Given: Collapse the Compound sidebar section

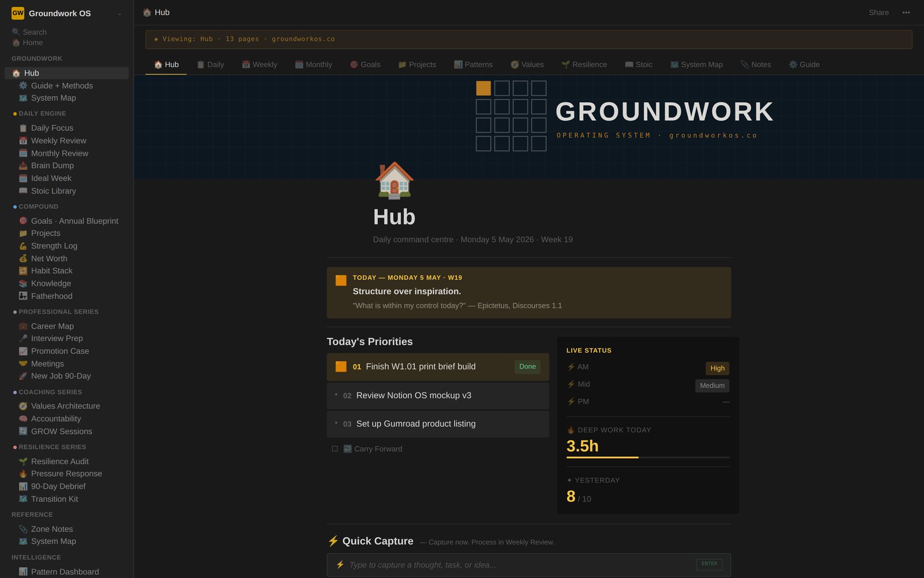Looking at the screenshot, I should pyautogui.click(x=35, y=206).
